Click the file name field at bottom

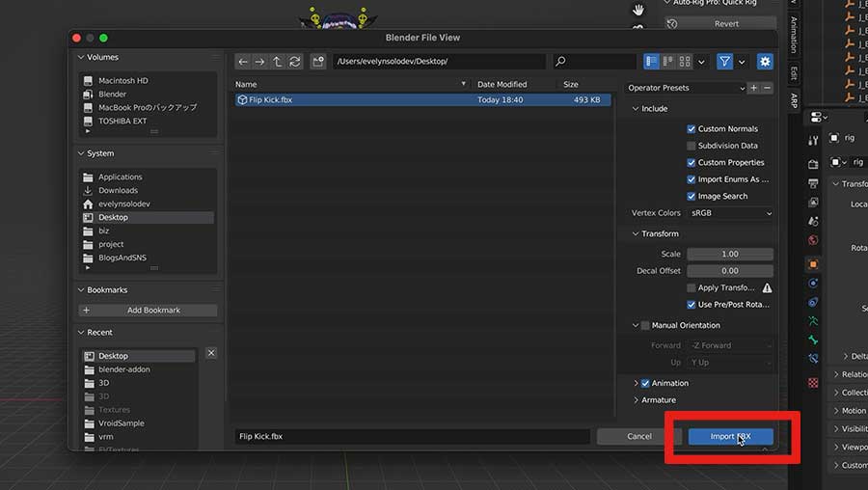pyautogui.click(x=412, y=436)
